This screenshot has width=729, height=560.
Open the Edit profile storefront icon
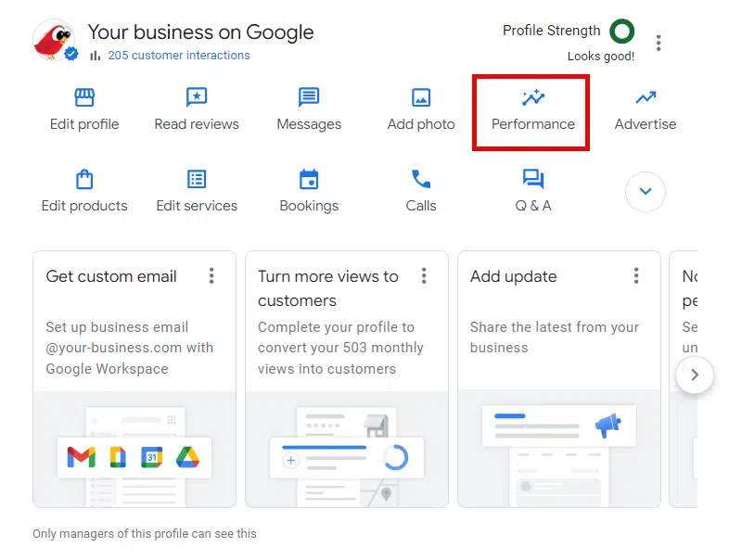tap(84, 97)
